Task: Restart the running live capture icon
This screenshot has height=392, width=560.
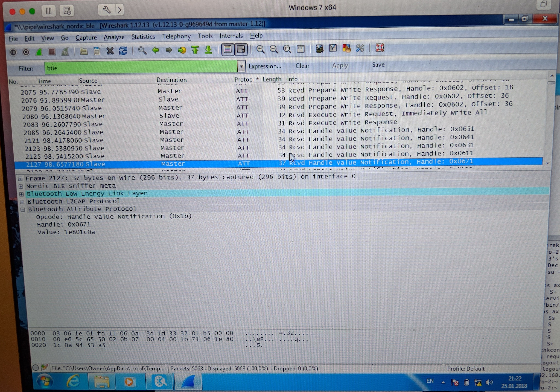Action: (x=65, y=51)
